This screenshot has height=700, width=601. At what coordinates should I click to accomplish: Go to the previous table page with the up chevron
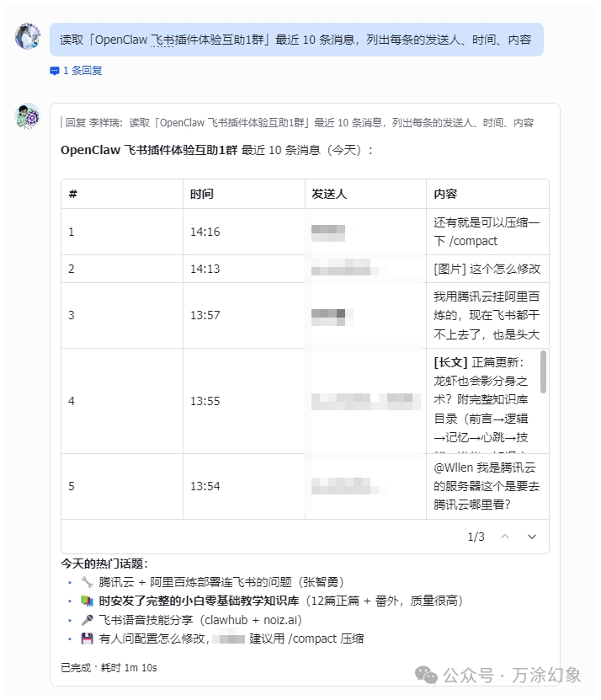[505, 537]
